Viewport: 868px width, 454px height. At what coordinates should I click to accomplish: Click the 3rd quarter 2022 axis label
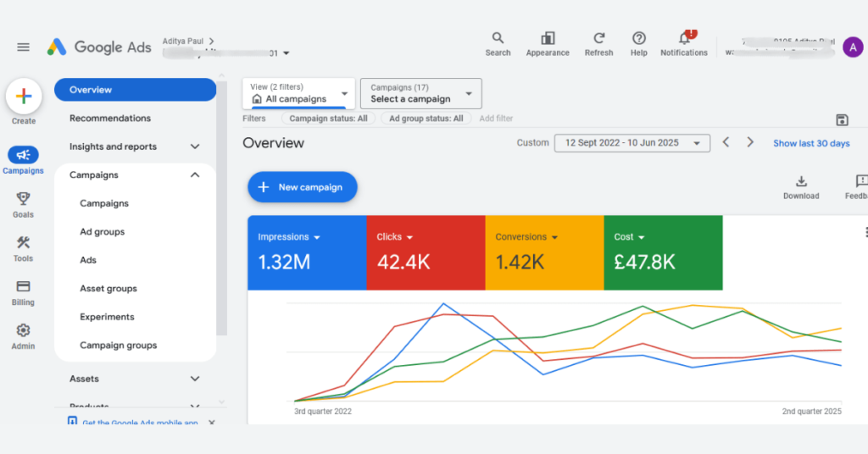(x=323, y=412)
